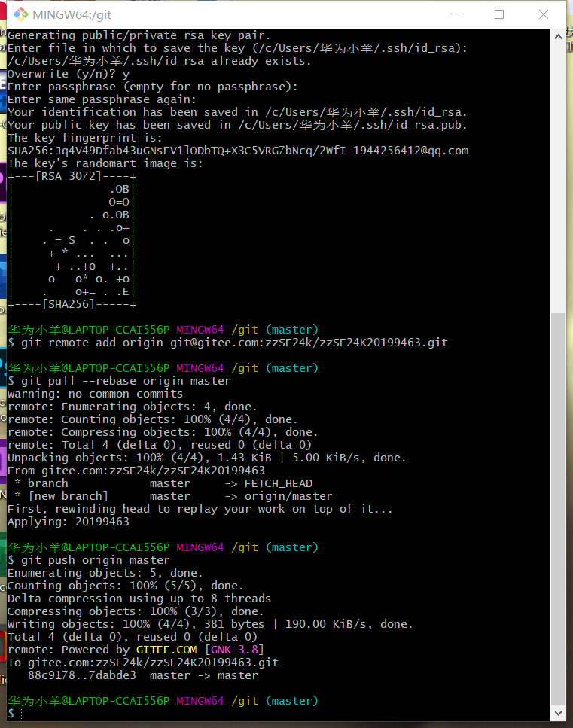The height and width of the screenshot is (728, 573).
Task: Click the 'git pull --rebase origin master' command
Action: pyautogui.click(x=119, y=381)
